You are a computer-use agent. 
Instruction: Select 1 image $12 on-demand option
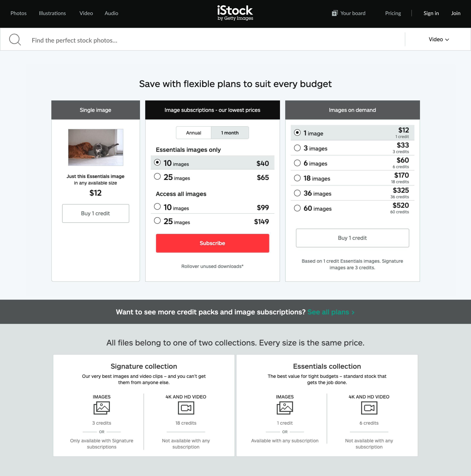(352, 133)
